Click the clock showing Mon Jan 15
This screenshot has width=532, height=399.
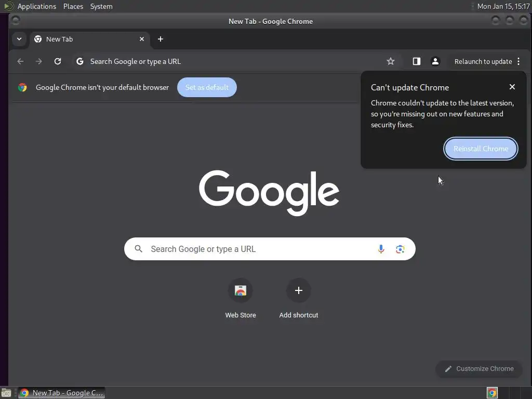coord(503,6)
